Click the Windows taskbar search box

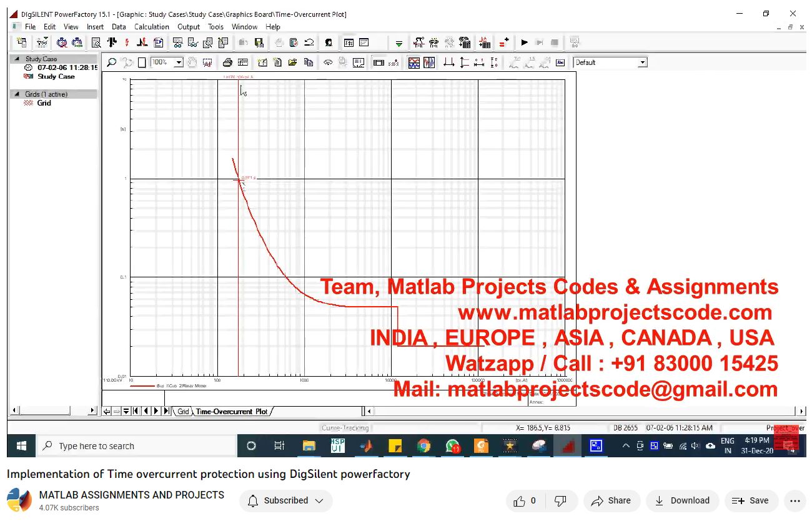137,446
